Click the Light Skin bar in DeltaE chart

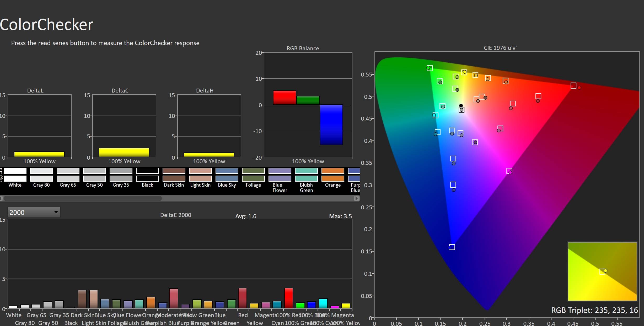(x=94, y=299)
